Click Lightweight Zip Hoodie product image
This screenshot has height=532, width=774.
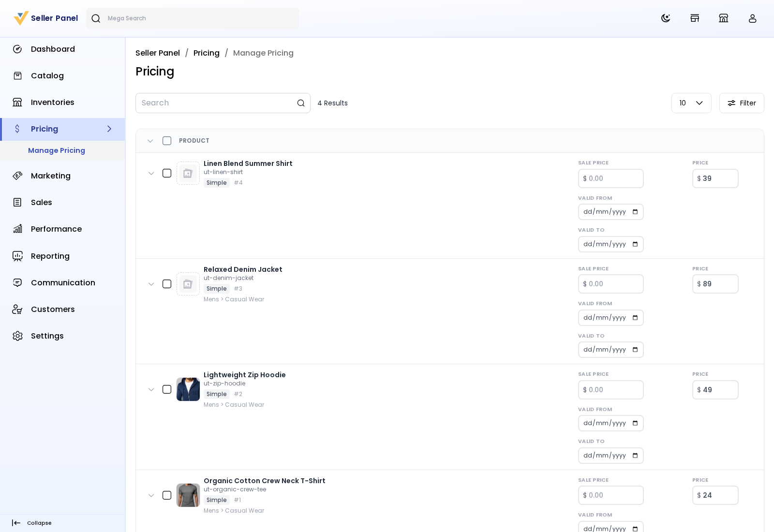(188, 389)
